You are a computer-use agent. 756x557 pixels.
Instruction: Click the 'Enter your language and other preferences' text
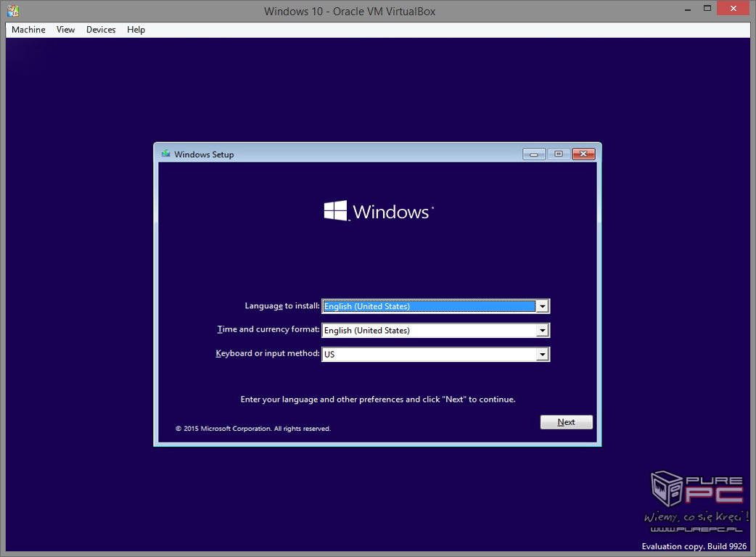378,400
